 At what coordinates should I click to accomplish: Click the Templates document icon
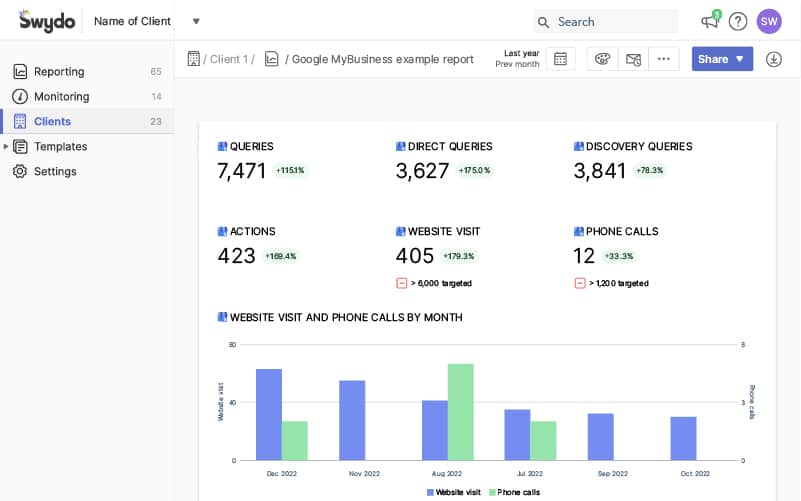click(20, 147)
